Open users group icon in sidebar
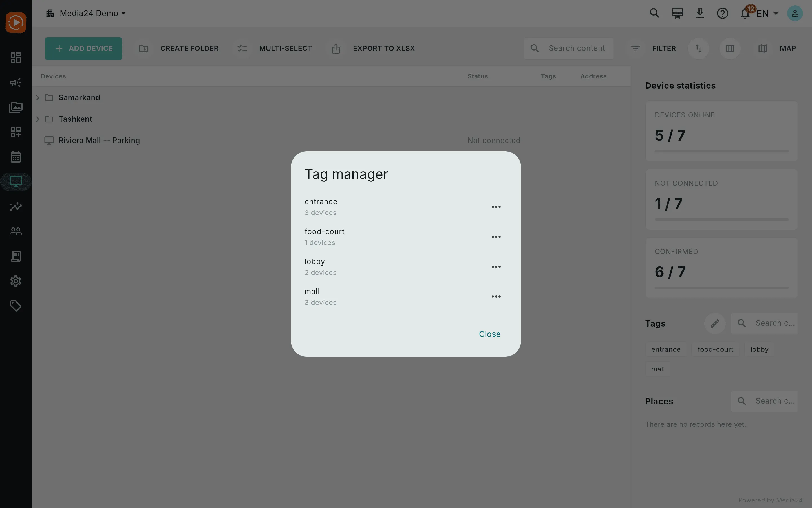Viewport: 812px width, 508px height. tap(16, 231)
